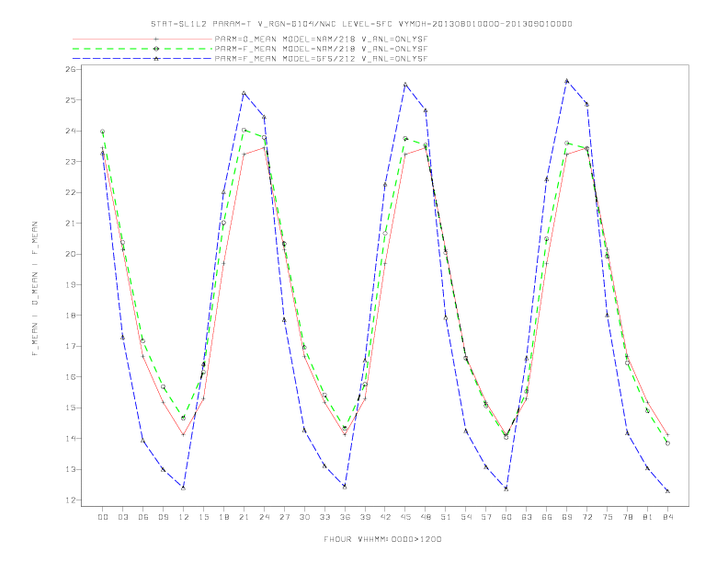The width and height of the screenshot is (728, 563).
Task: Click the vertical axis label F_MEAN | O_MEAN | F_MEAN
Action: point(35,289)
